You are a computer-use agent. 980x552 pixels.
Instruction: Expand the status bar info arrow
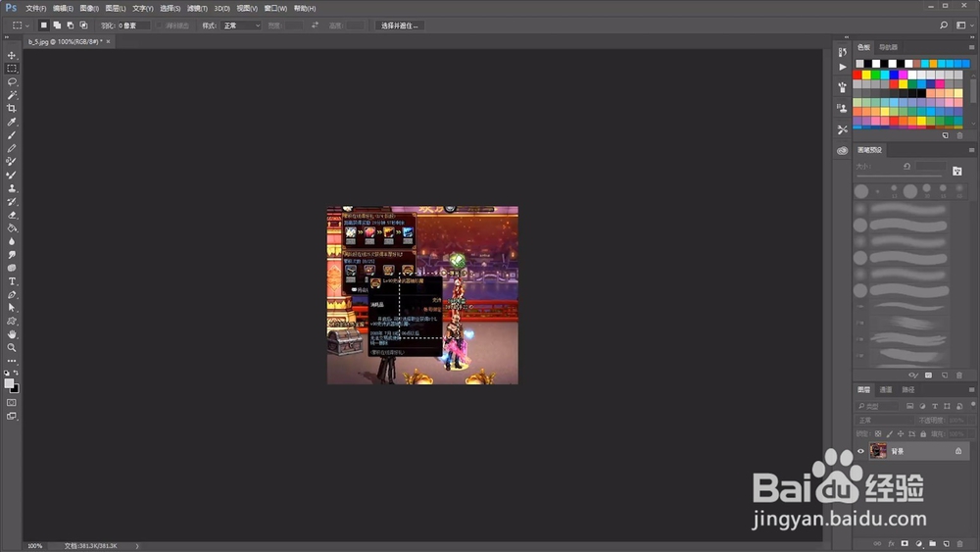click(x=137, y=546)
